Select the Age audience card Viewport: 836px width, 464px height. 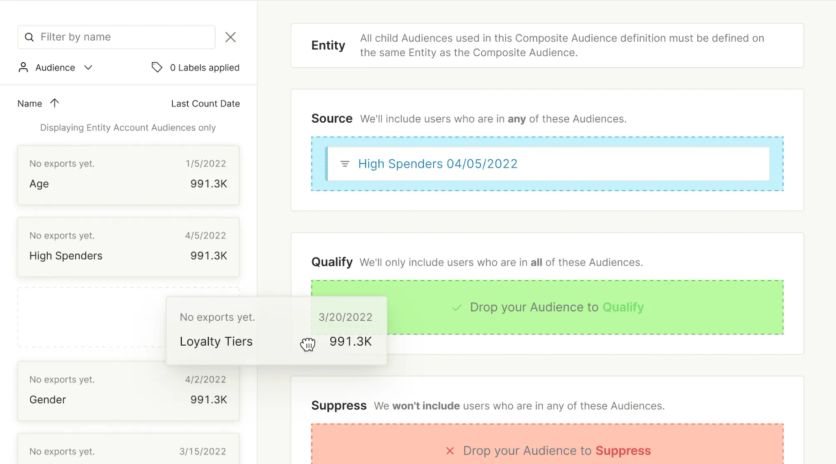pyautogui.click(x=128, y=174)
